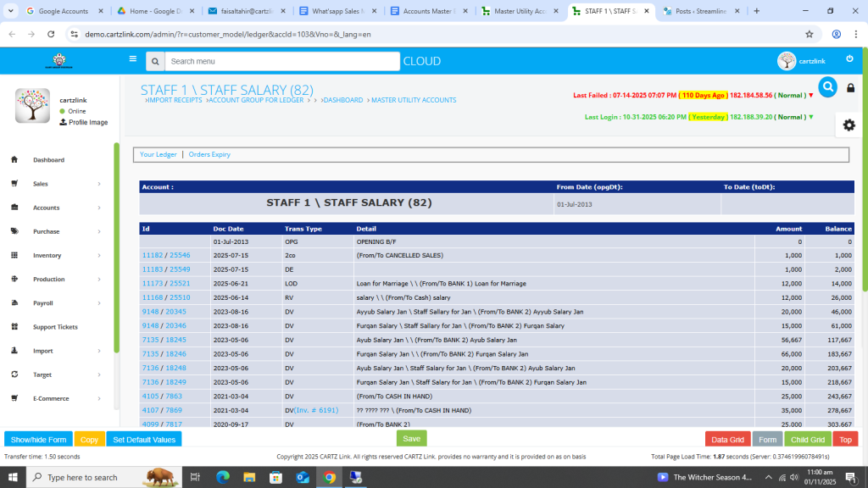Viewport: 868px width, 488px height.
Task: Select the Your Ledger tab
Action: coord(159,155)
